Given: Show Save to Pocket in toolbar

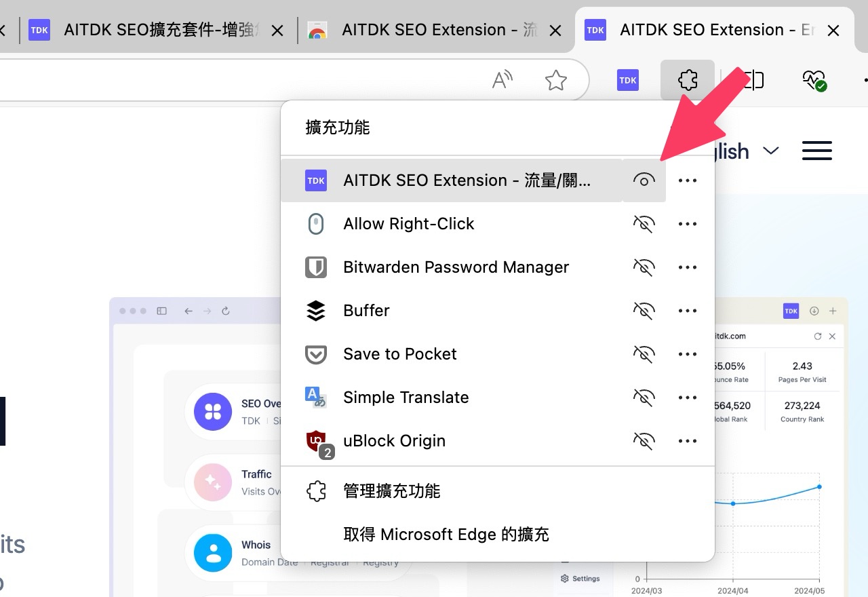Looking at the screenshot, I should tap(644, 354).
